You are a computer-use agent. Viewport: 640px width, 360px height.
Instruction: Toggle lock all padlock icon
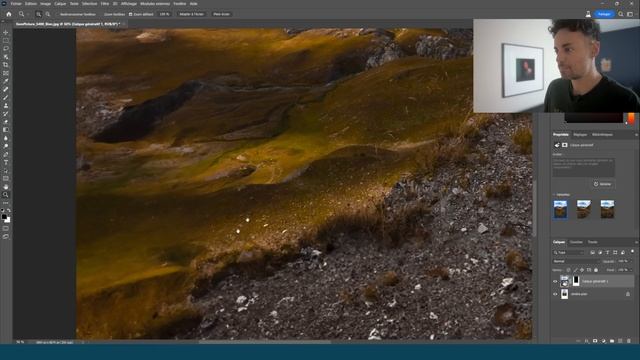click(x=596, y=270)
